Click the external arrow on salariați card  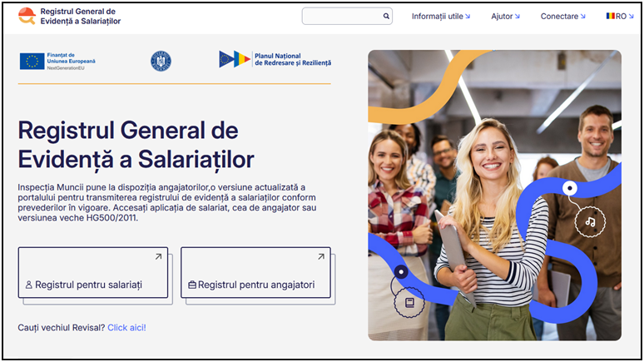(158, 256)
